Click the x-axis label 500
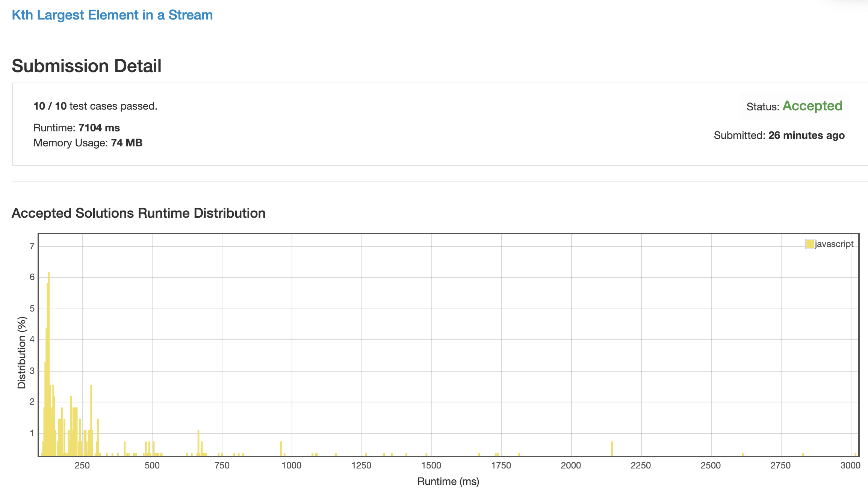 [x=152, y=465]
